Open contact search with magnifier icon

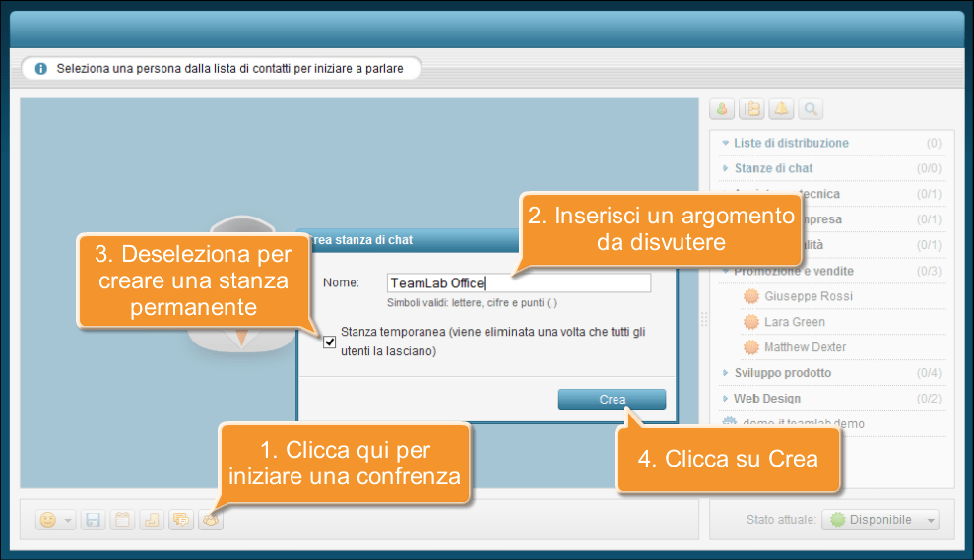pyautogui.click(x=811, y=109)
